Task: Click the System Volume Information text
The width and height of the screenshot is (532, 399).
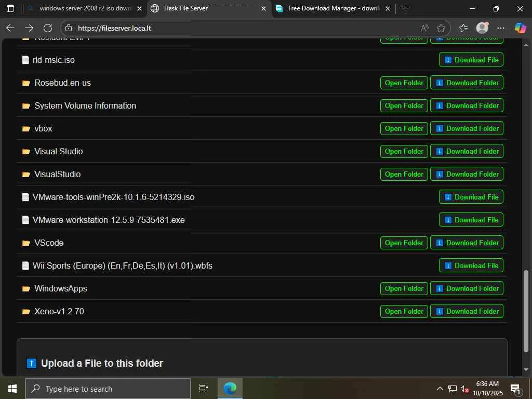Action: click(x=85, y=105)
